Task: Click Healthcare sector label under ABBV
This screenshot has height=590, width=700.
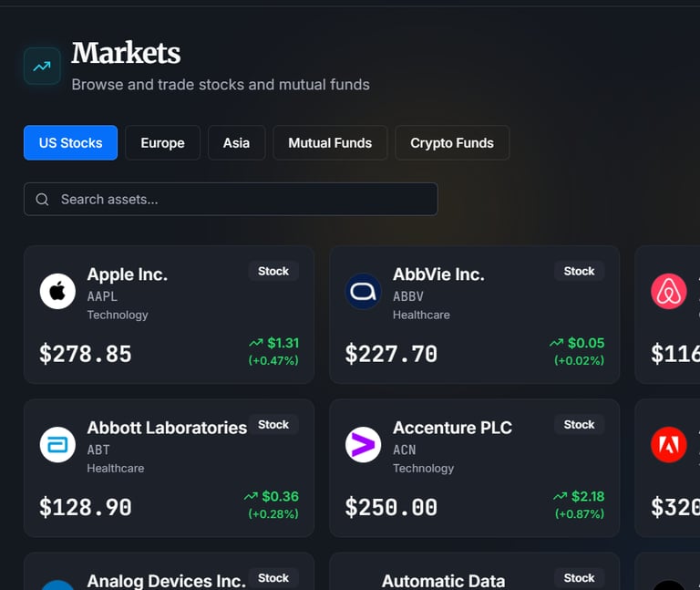Action: (x=421, y=315)
